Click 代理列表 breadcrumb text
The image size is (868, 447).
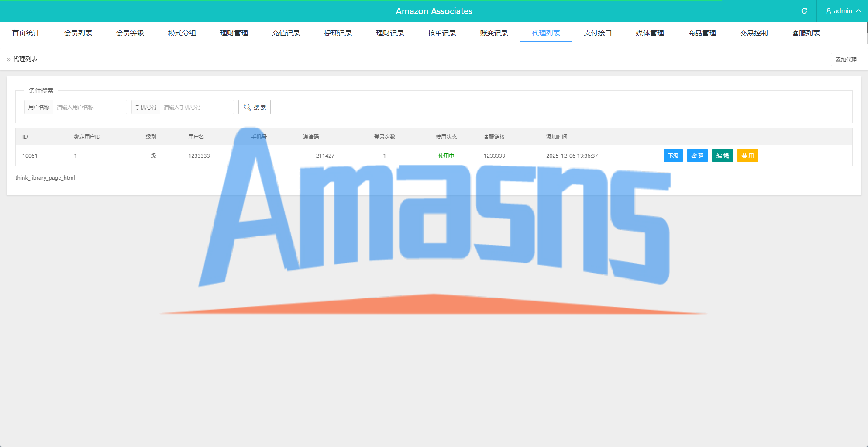coord(25,59)
